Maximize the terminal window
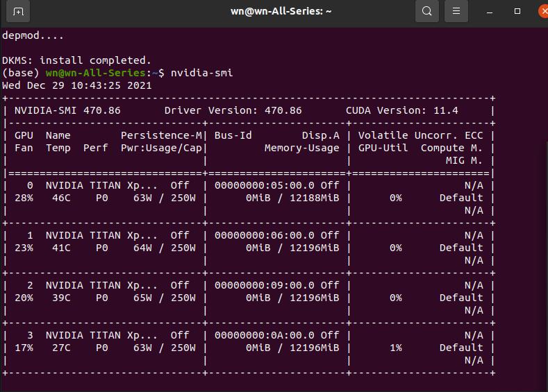This screenshot has height=392, width=548. point(517,11)
